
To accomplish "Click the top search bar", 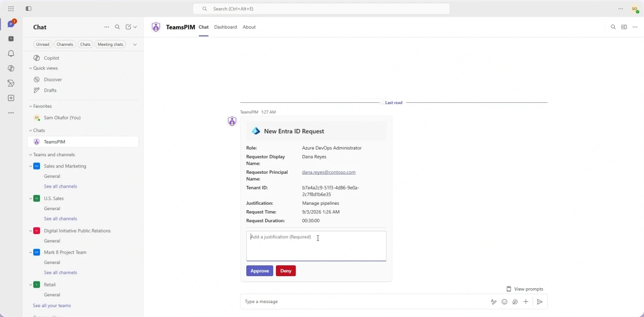I will coord(321,9).
